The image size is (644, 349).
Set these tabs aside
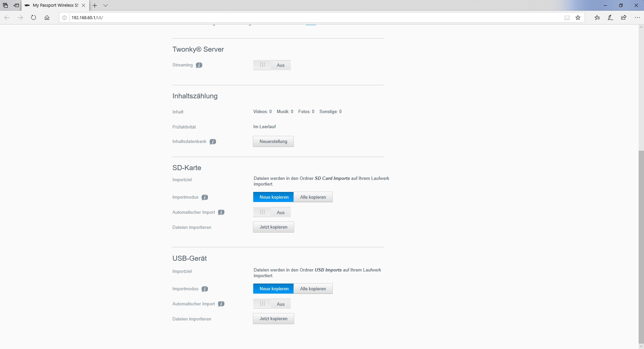coord(16,5)
